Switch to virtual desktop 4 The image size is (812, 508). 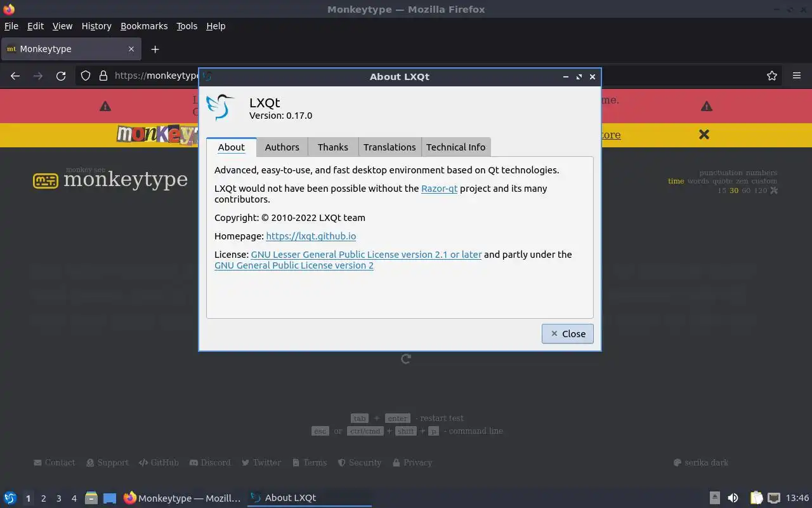(74, 498)
